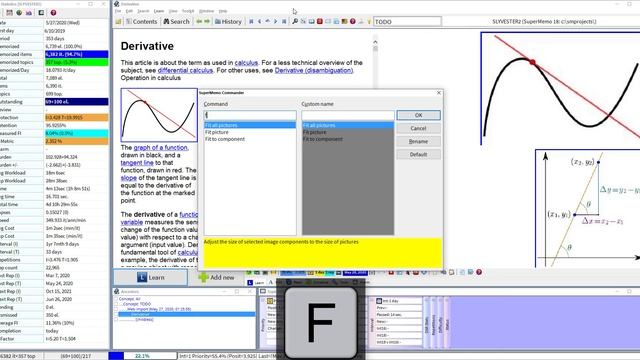
Task: Open the Edit menu
Action: (x=129, y=11)
